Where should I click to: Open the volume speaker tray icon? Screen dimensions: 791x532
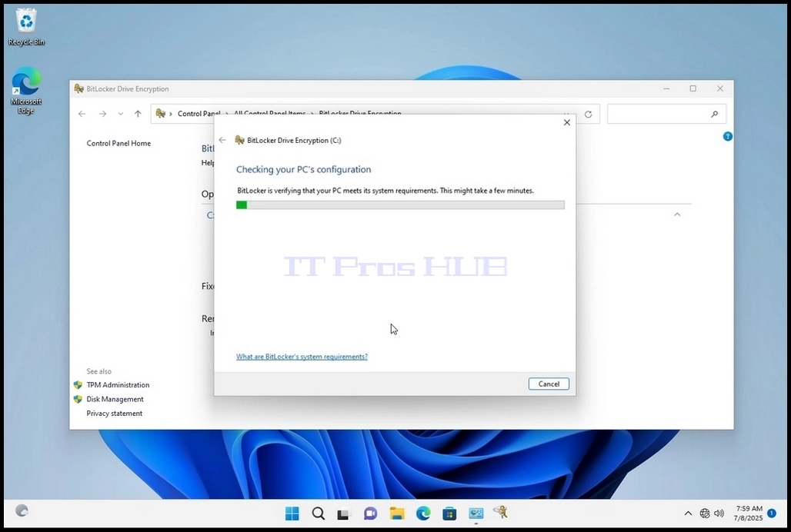(719, 514)
